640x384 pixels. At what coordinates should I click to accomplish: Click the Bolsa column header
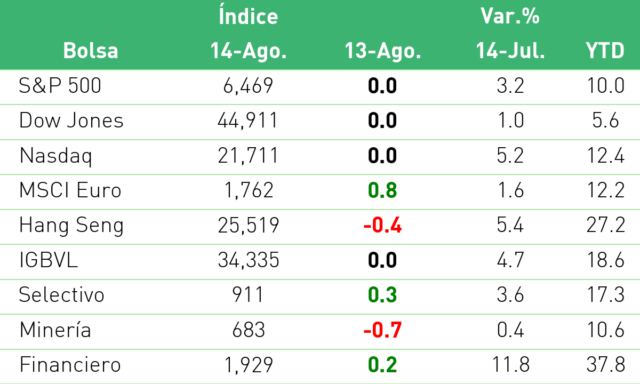(x=91, y=51)
